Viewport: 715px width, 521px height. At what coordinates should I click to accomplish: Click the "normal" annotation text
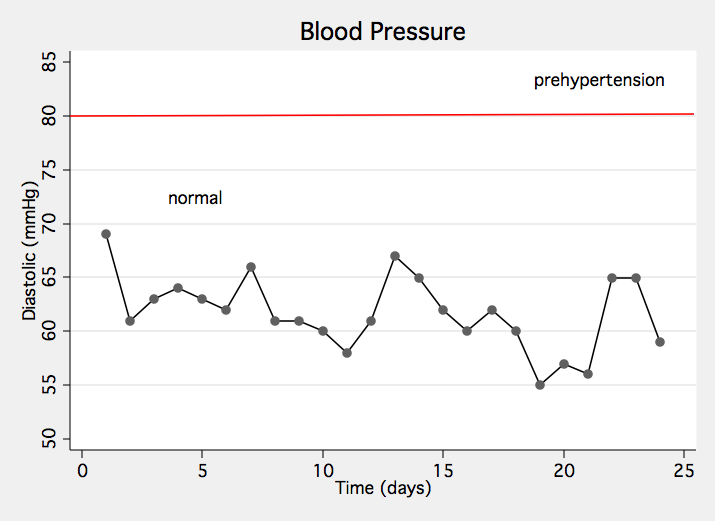(194, 198)
